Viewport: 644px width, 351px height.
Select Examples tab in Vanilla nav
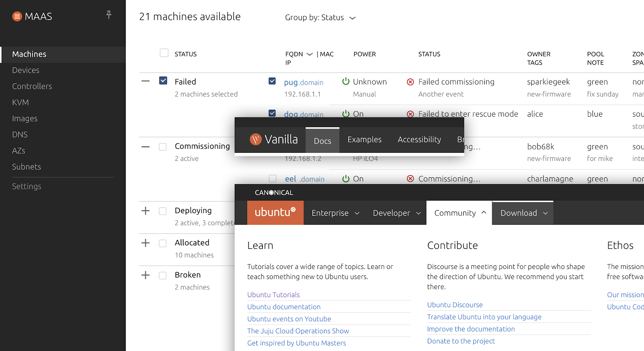364,140
